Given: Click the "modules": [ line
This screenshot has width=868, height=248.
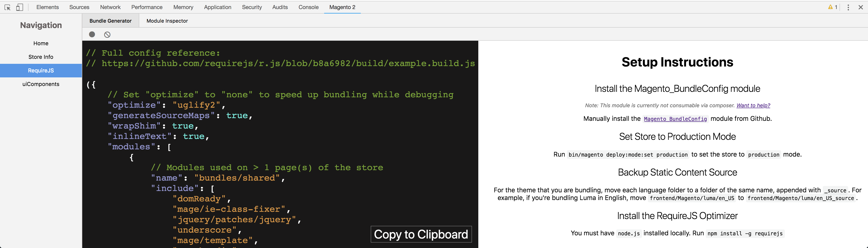Looking at the screenshot, I should (x=139, y=147).
